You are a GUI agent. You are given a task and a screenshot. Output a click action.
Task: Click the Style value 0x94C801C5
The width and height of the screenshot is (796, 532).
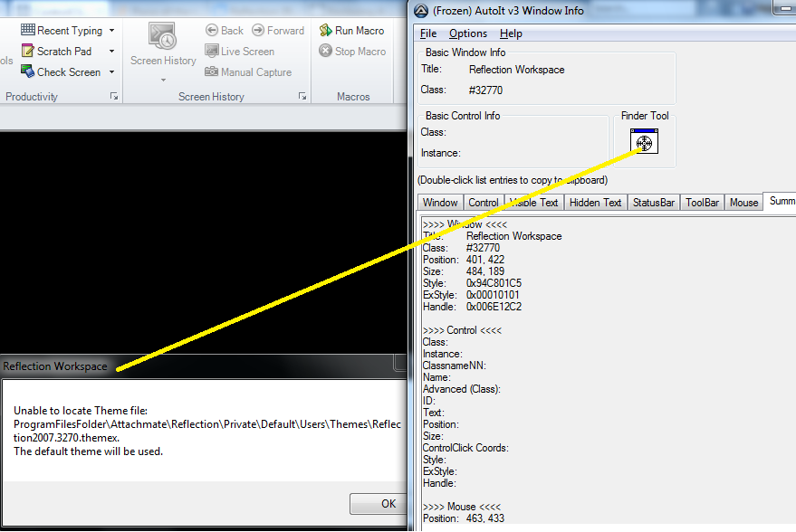coord(494,283)
